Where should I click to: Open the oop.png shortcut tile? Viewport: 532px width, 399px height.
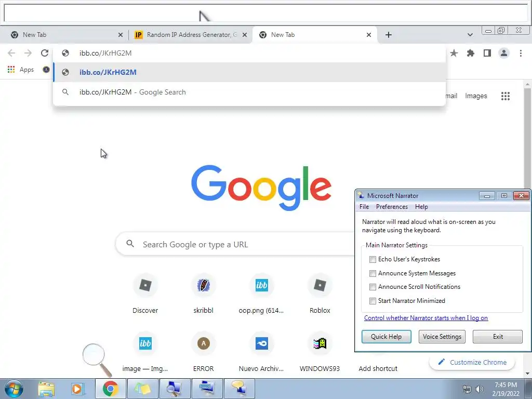[x=261, y=294]
